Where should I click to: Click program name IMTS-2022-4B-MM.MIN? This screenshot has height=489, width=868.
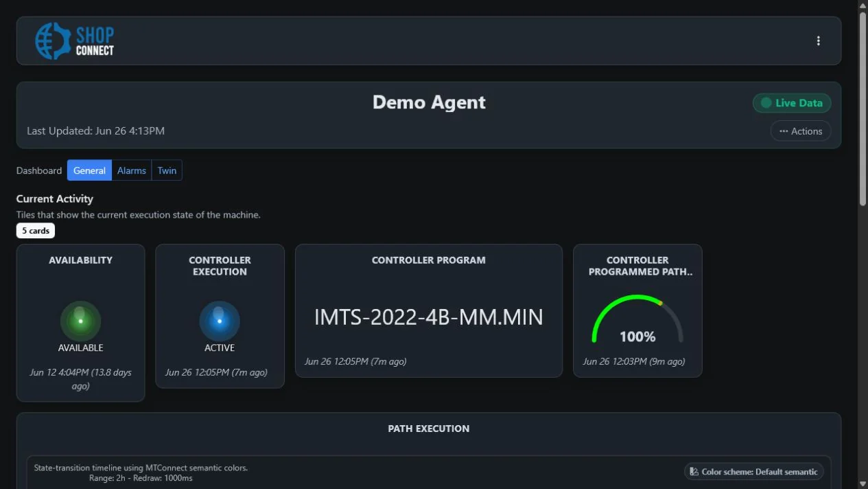point(429,317)
